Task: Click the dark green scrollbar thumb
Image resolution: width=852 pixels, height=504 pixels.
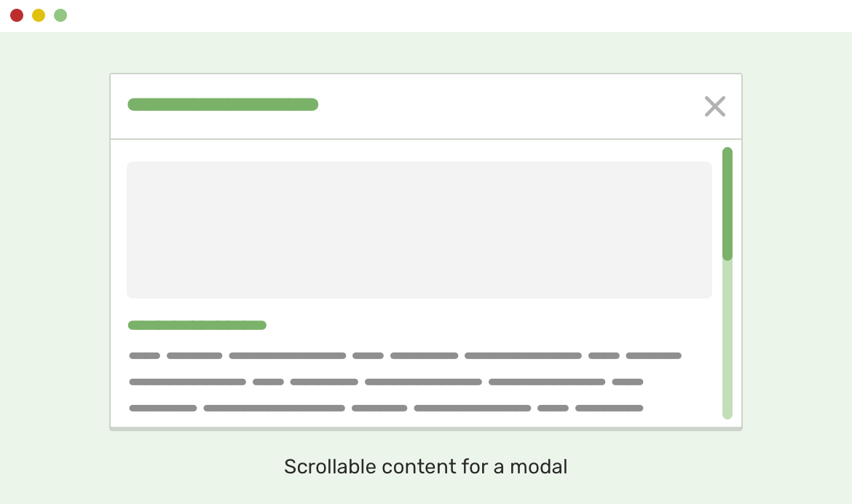Action: (727, 204)
